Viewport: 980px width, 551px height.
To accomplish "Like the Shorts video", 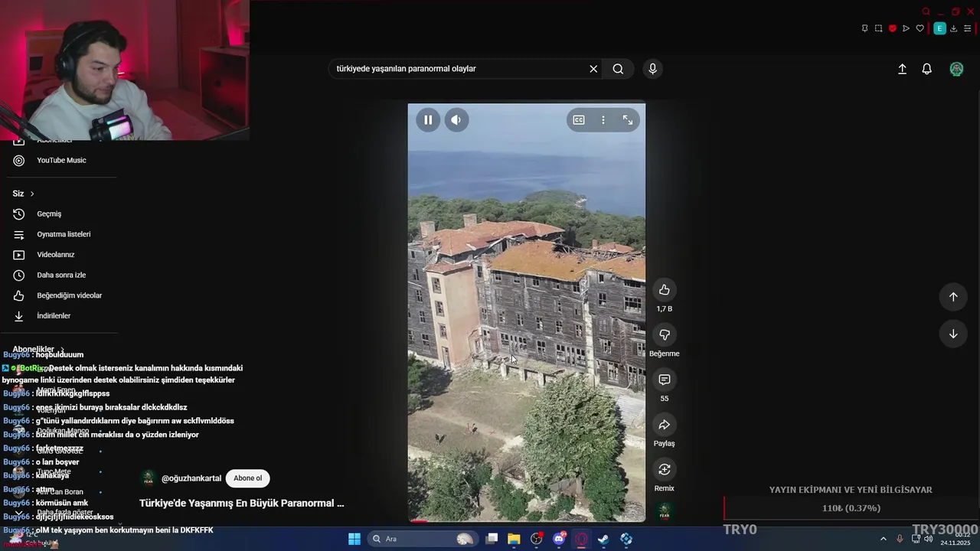I will [x=665, y=290].
